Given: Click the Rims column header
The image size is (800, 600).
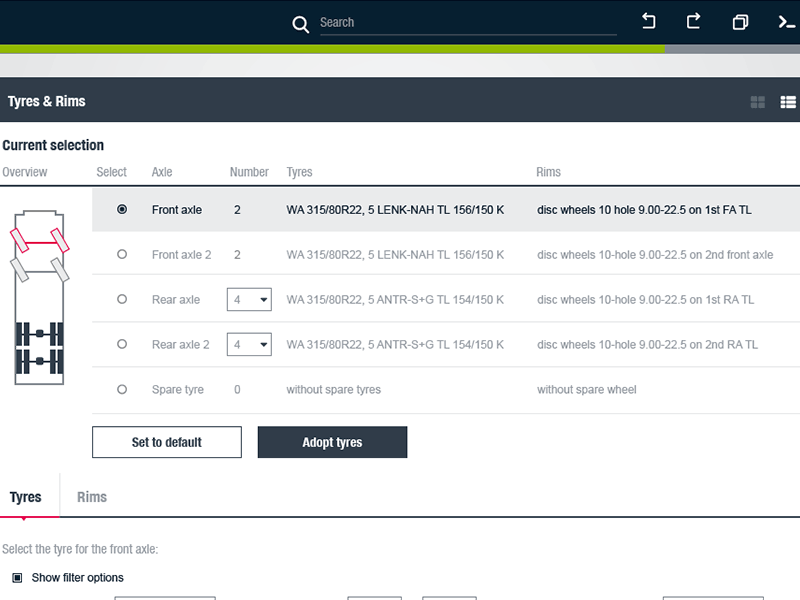Looking at the screenshot, I should (x=548, y=172).
